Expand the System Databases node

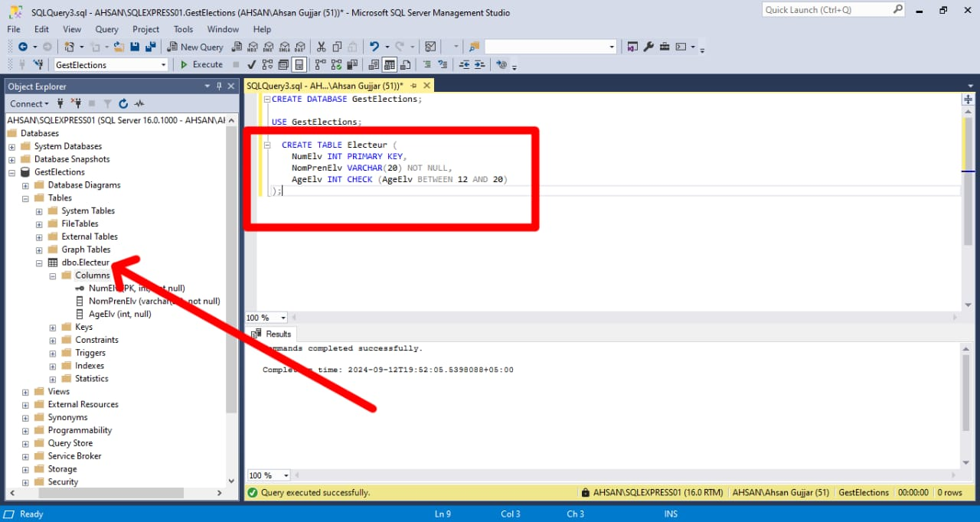pos(12,146)
